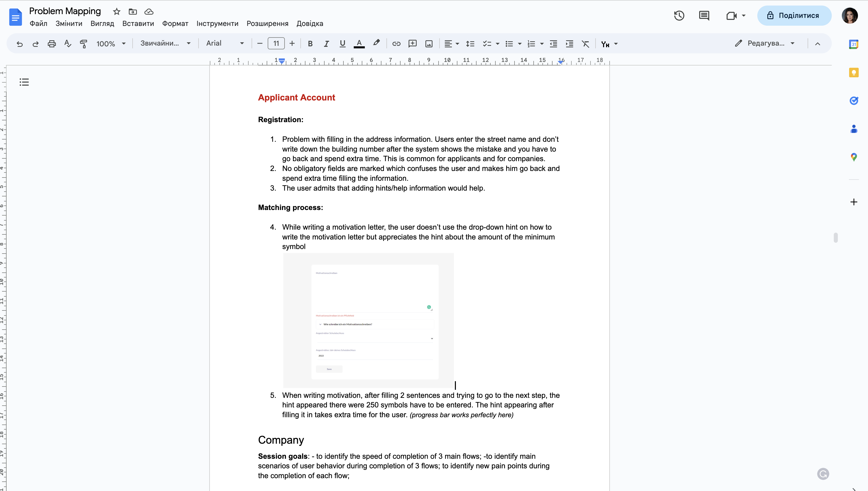Open Google Maps side panel
Viewport: 868px width, 491px height.
(x=853, y=157)
